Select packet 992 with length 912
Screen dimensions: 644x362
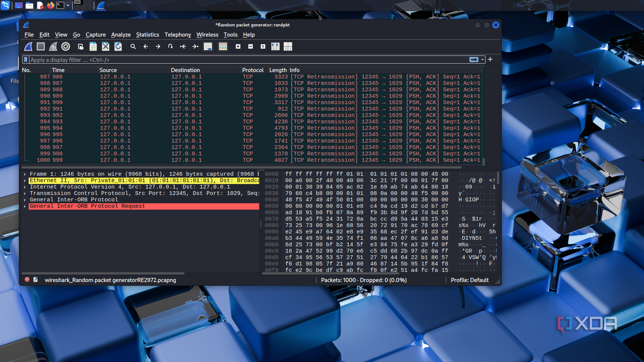252,109
